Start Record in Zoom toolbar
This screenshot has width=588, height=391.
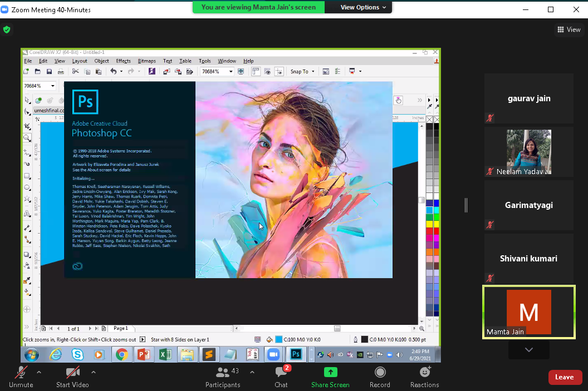(x=380, y=377)
